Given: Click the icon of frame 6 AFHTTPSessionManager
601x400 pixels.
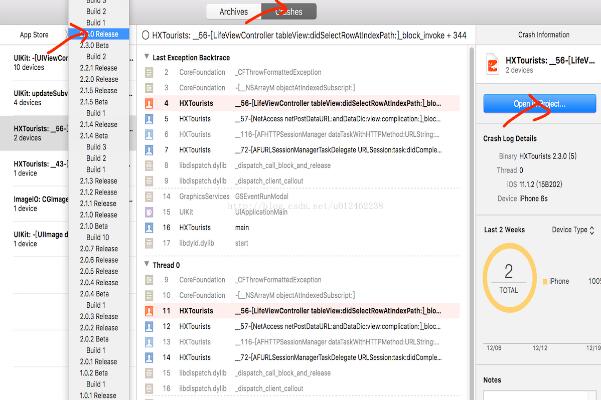Looking at the screenshot, I should click(149, 134).
